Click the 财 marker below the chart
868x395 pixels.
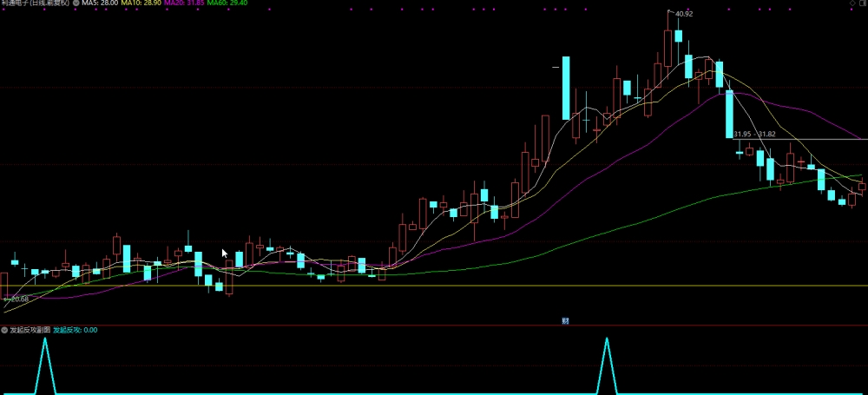coord(566,320)
